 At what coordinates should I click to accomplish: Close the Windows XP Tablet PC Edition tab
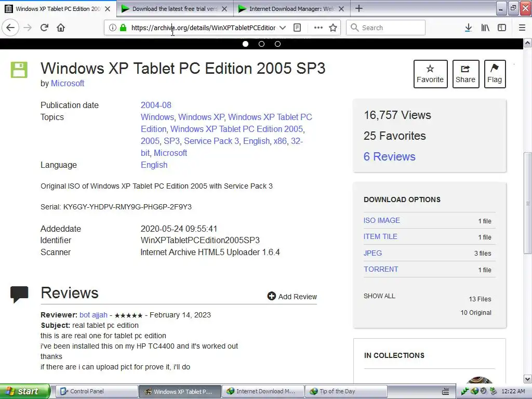[x=108, y=9]
